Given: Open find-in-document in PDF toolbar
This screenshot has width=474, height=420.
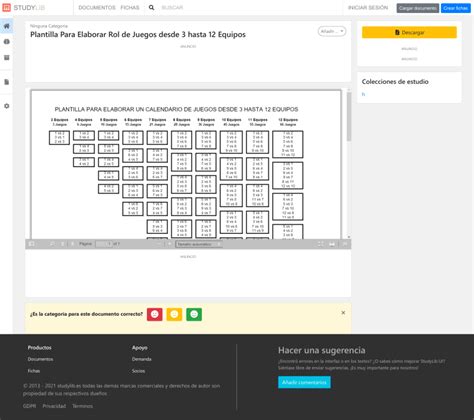Looking at the screenshot, I should (52, 244).
